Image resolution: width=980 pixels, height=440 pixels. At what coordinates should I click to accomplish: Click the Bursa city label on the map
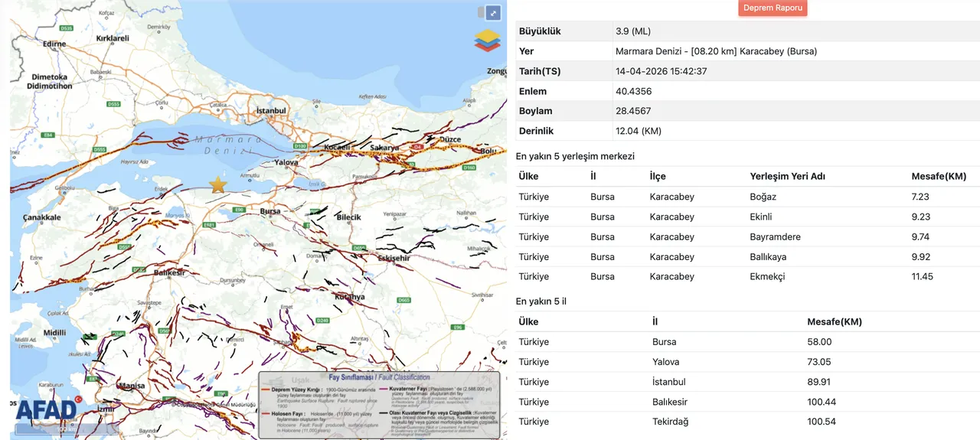click(271, 210)
